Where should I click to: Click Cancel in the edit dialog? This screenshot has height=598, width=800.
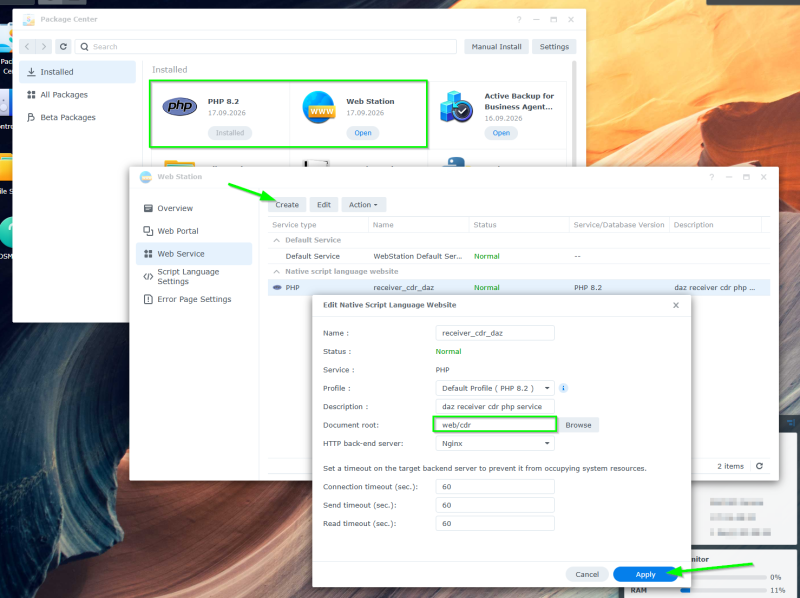coord(587,574)
